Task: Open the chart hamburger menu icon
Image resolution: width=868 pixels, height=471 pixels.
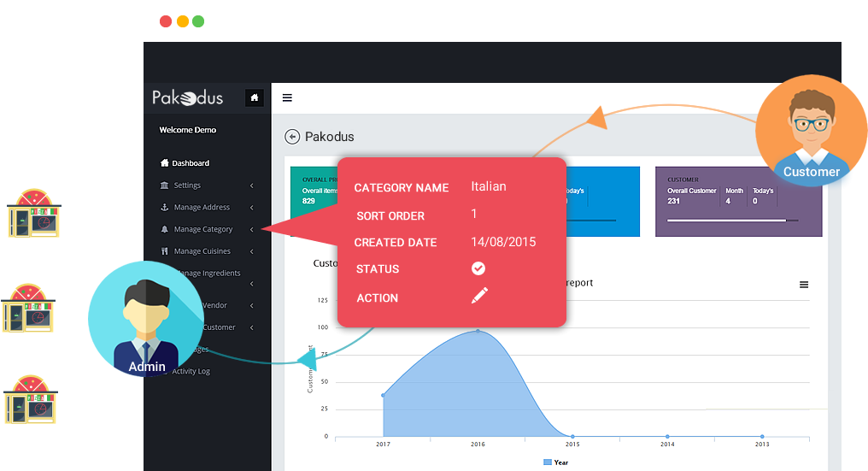Action: point(803,285)
